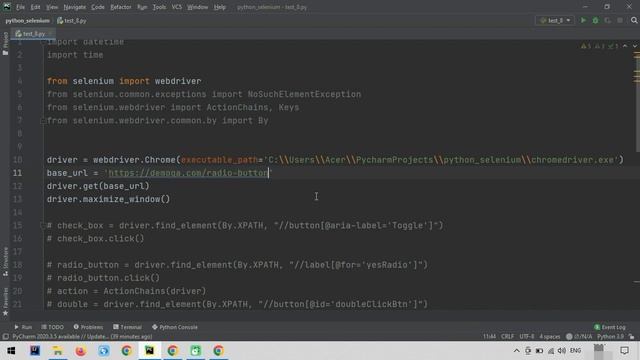
Task: Show hidden system tray icons chevron
Action: (516, 351)
